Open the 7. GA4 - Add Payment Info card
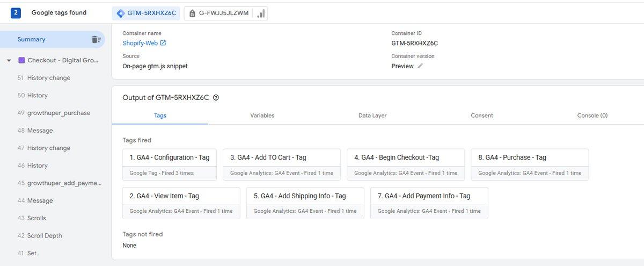This screenshot has height=266, width=644. [x=429, y=203]
